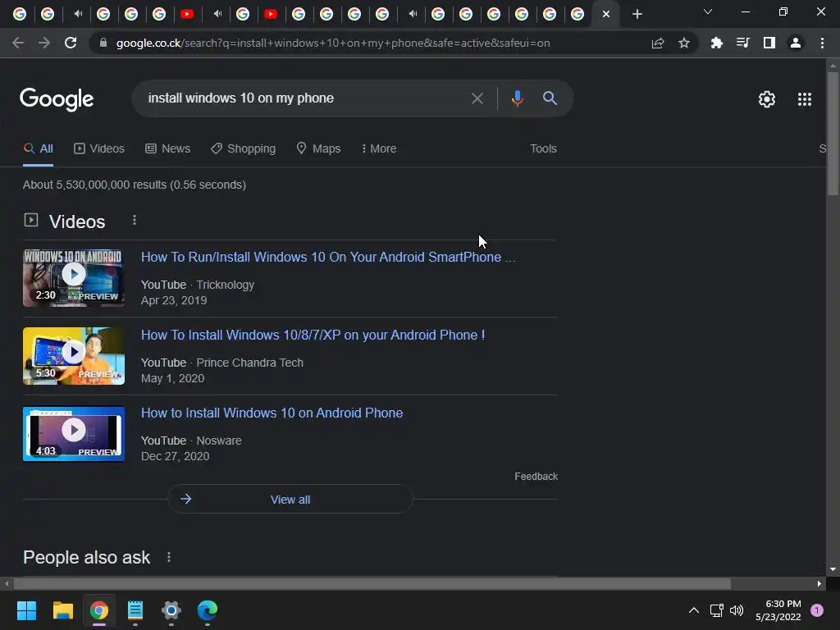Open People also ask options menu

pyautogui.click(x=169, y=557)
